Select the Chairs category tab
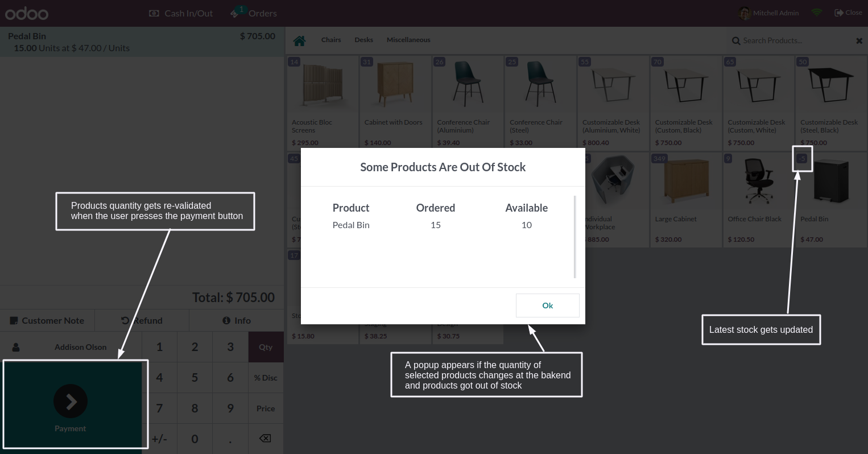The height and width of the screenshot is (454, 868). click(x=331, y=40)
